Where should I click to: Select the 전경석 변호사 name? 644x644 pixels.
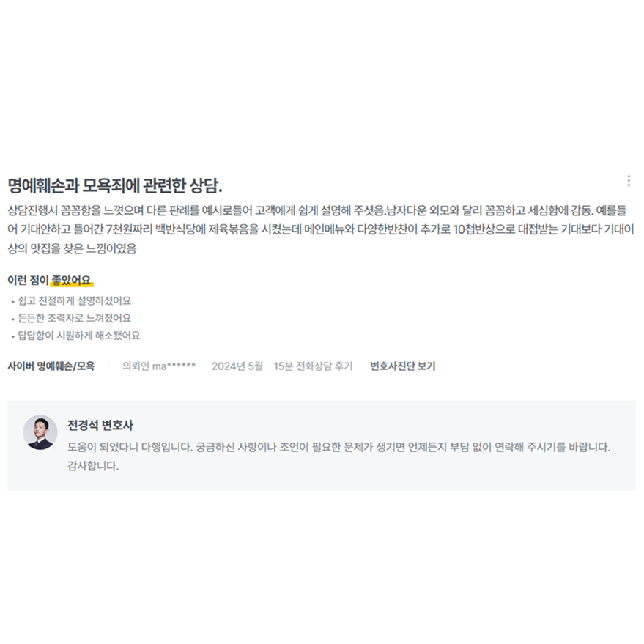[x=100, y=425]
